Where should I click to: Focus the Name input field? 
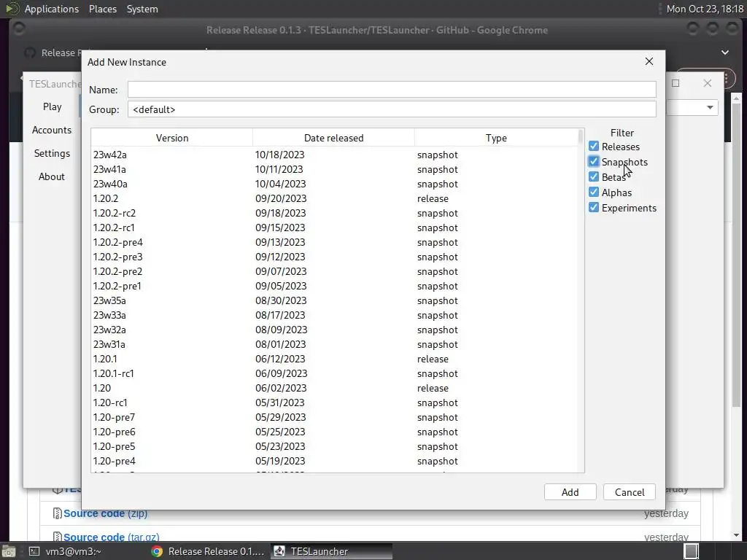click(392, 90)
